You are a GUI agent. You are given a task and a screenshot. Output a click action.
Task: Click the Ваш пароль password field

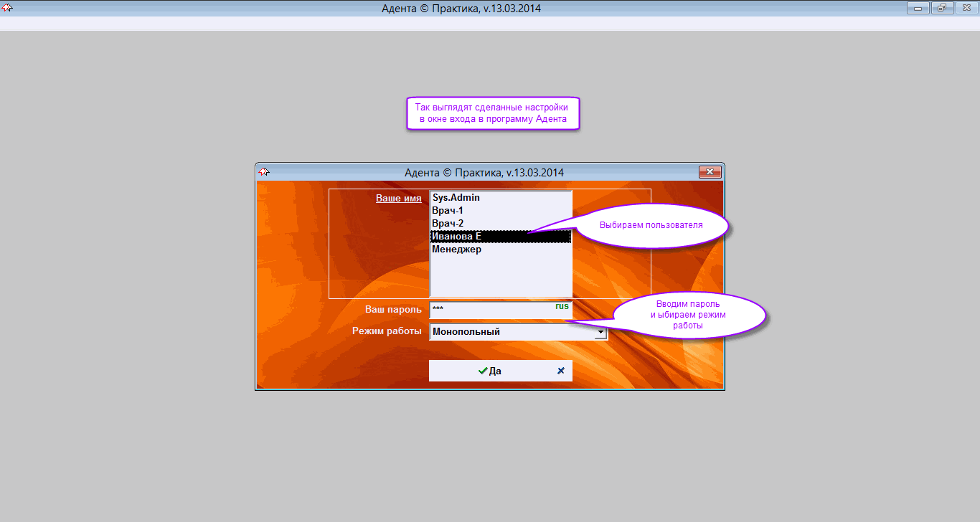491,310
